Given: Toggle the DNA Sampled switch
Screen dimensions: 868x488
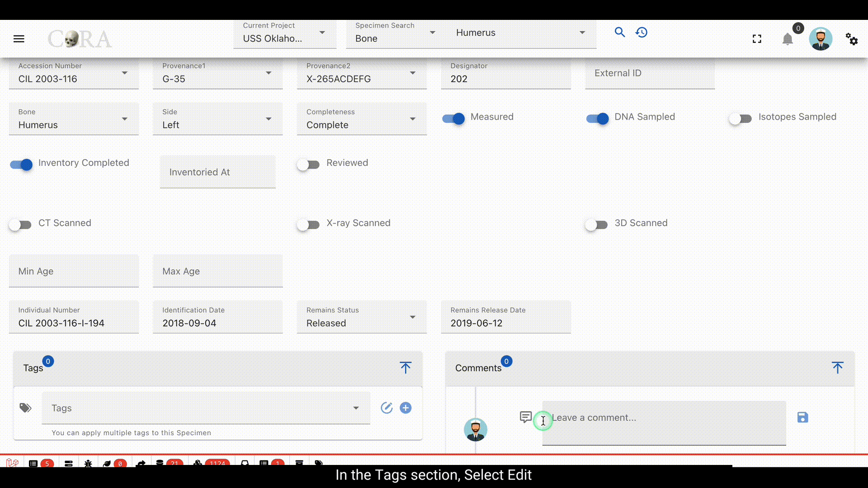Looking at the screenshot, I should (598, 118).
